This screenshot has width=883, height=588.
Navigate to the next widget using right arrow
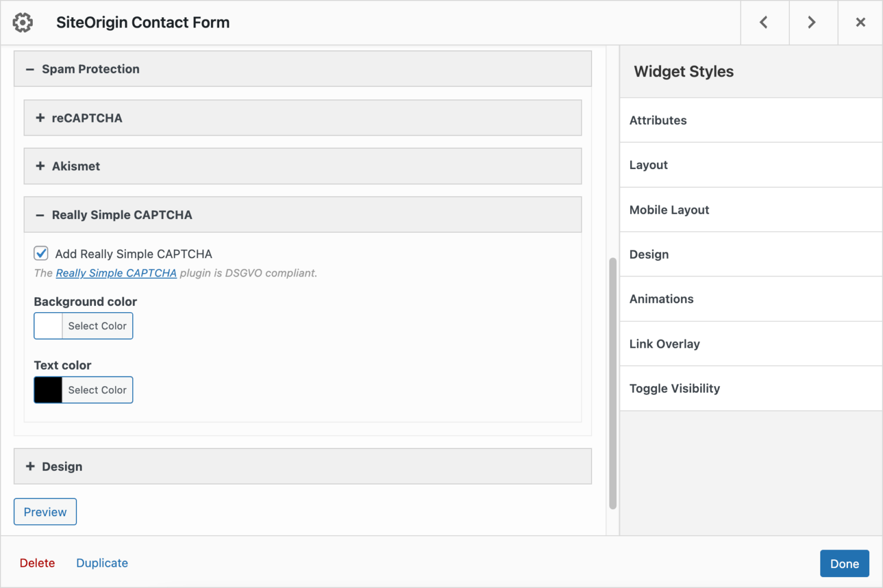coord(812,22)
